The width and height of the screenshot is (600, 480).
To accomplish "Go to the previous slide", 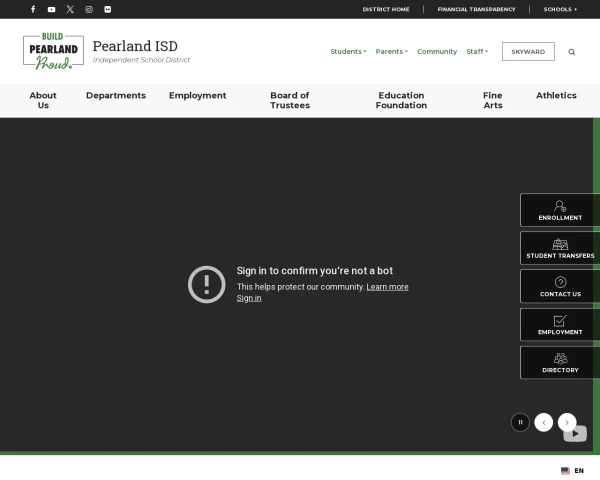I will tap(544, 422).
